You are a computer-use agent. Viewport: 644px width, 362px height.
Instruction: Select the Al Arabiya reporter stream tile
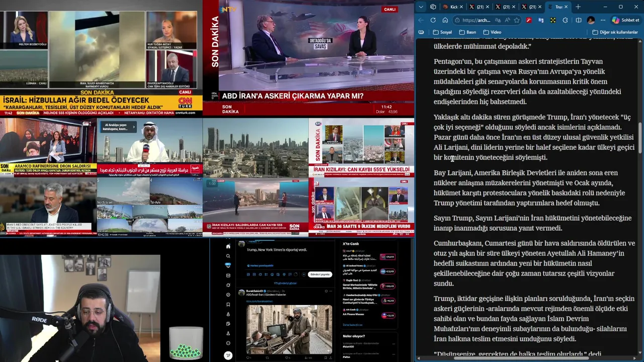[x=149, y=147]
